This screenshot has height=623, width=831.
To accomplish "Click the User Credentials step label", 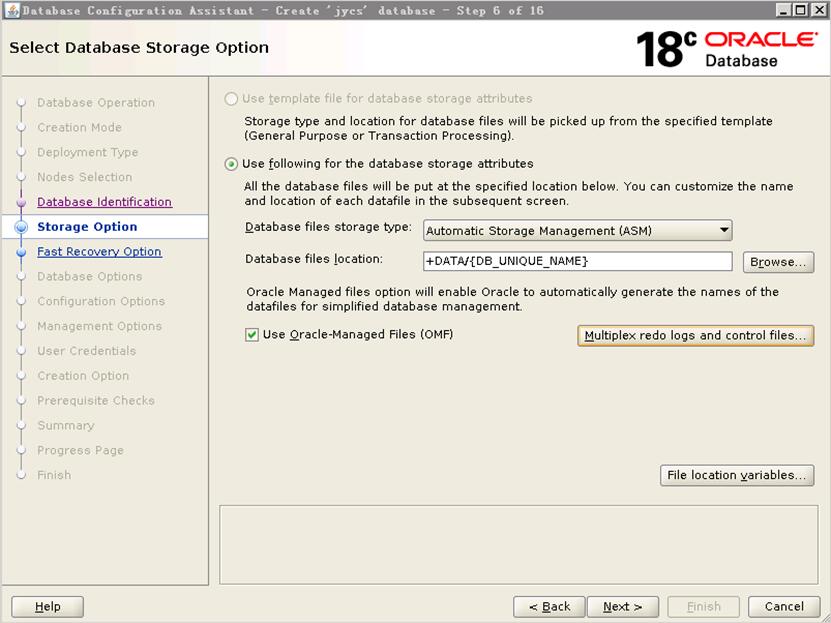I will coord(86,351).
